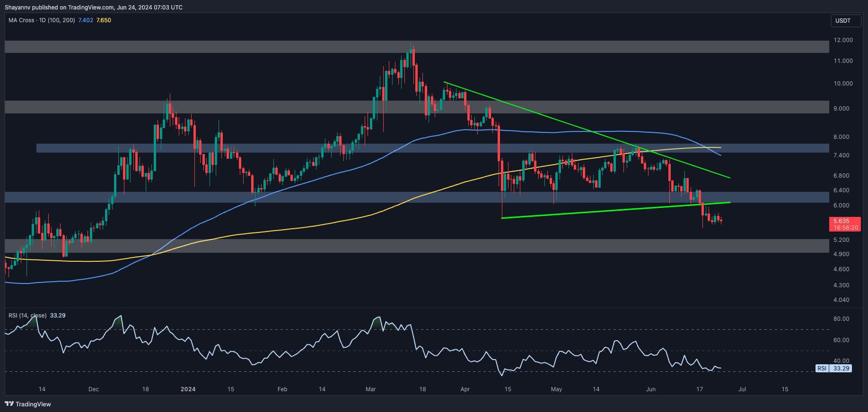Select the RSI (14, close) legend label

(27, 315)
